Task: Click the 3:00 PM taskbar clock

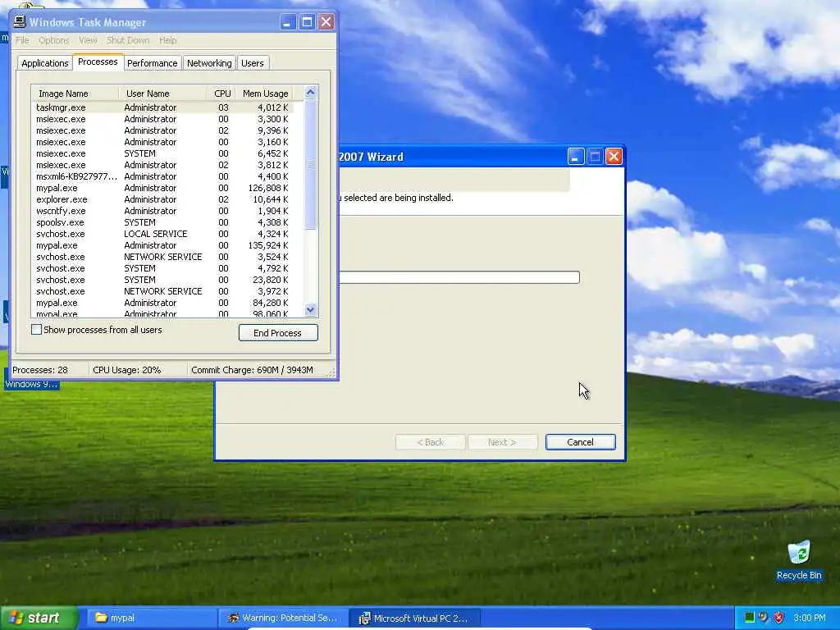Action: click(x=809, y=618)
